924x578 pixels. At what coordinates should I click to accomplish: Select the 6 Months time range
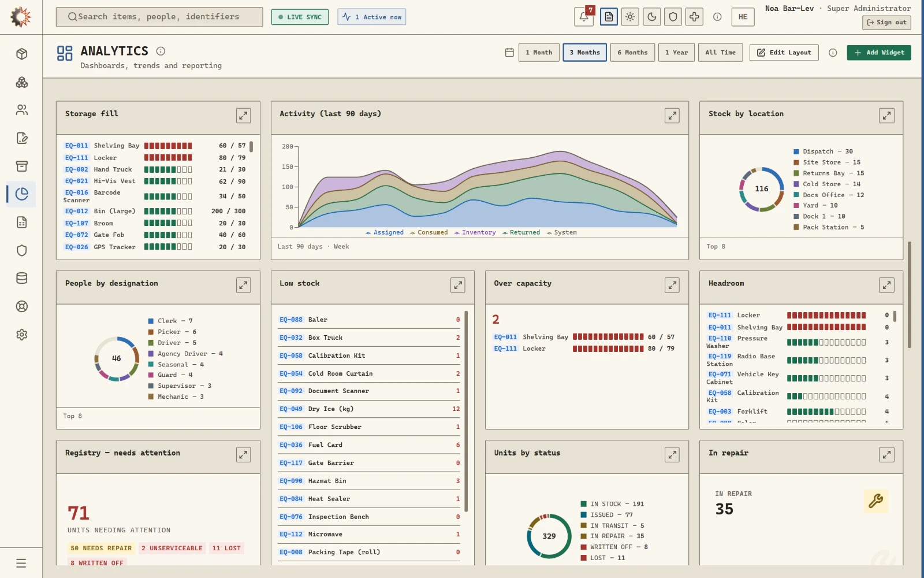pos(632,53)
